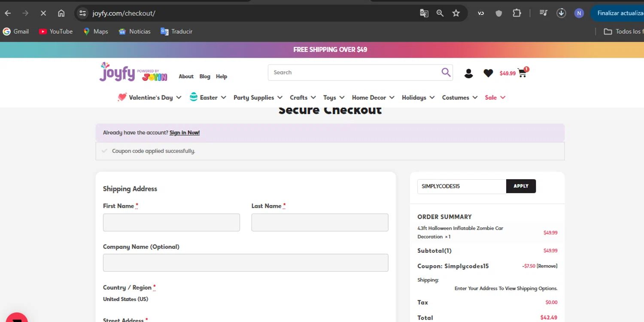644x322 pixels.
Task: Expand the Crafts menu
Action: point(303,98)
